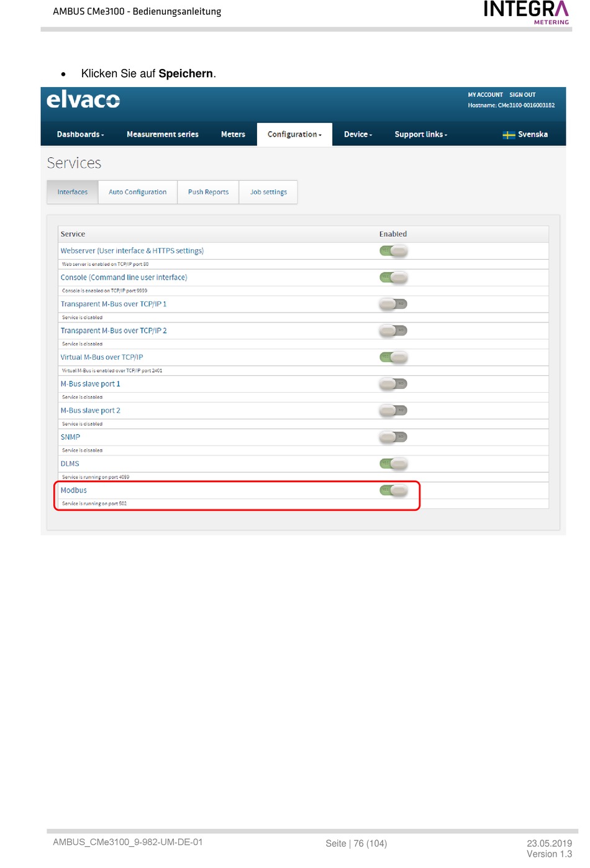Enable Transparent M-Bus over TCP/IP 1
This screenshot has width=590, height=868.
tap(393, 304)
